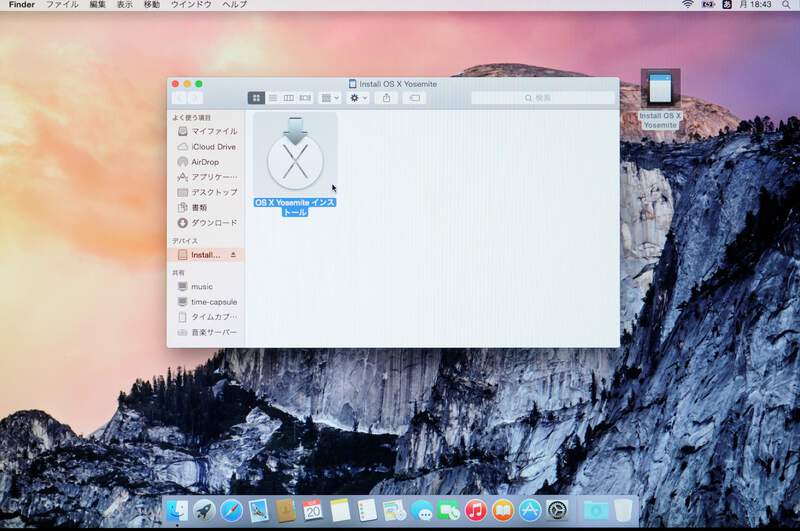Switch Finder window to list view
Image resolution: width=800 pixels, height=531 pixels.
click(273, 97)
